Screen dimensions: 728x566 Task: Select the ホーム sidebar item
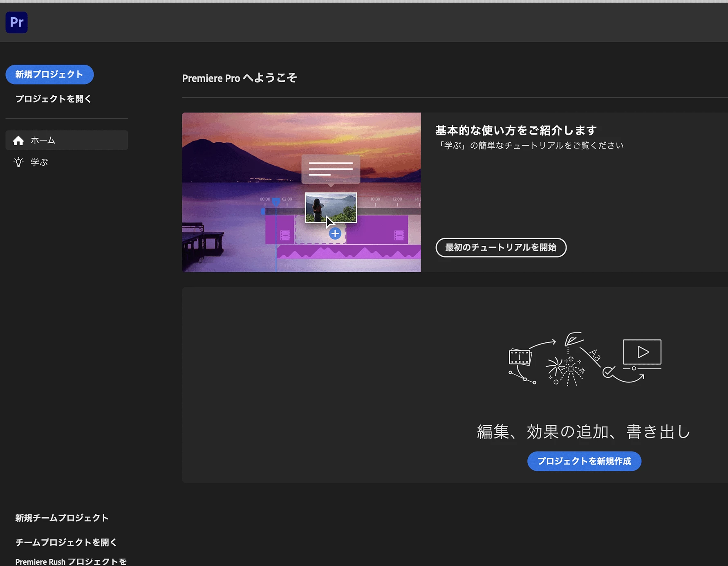coord(67,140)
